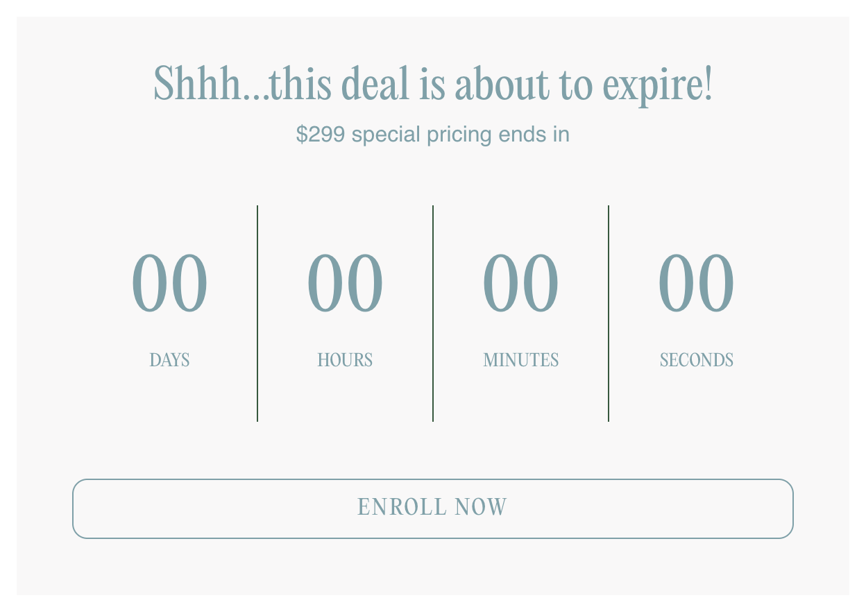Click the days counter digits
Image resolution: width=866 pixels, height=616 pixels.
point(169,283)
